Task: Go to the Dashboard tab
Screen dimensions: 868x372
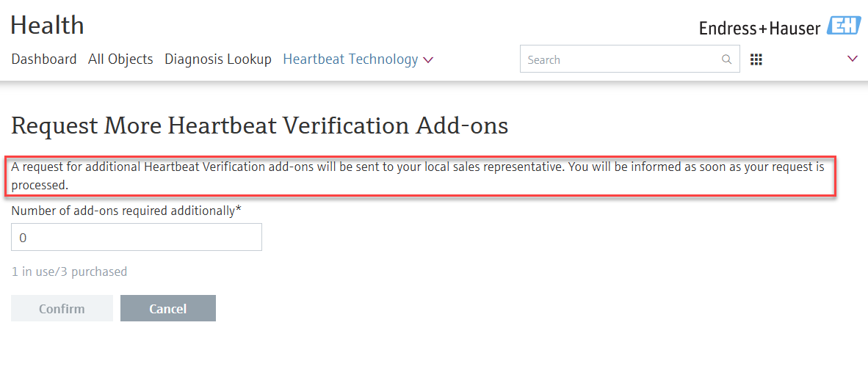Action: (44, 59)
